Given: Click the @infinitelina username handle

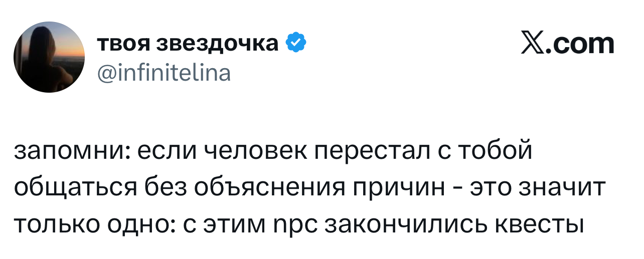Looking at the screenshot, I should (x=164, y=73).
